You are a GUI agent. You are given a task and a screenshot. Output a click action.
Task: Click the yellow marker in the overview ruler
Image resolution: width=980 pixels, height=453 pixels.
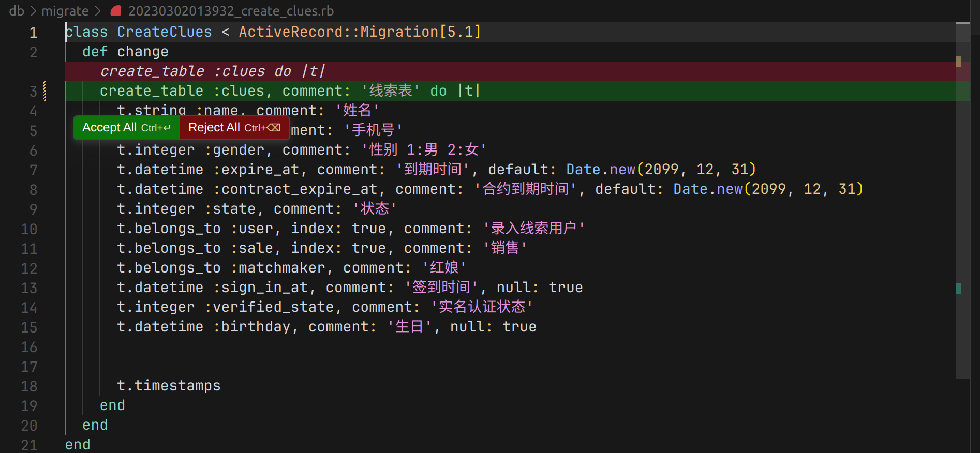pyautogui.click(x=958, y=62)
